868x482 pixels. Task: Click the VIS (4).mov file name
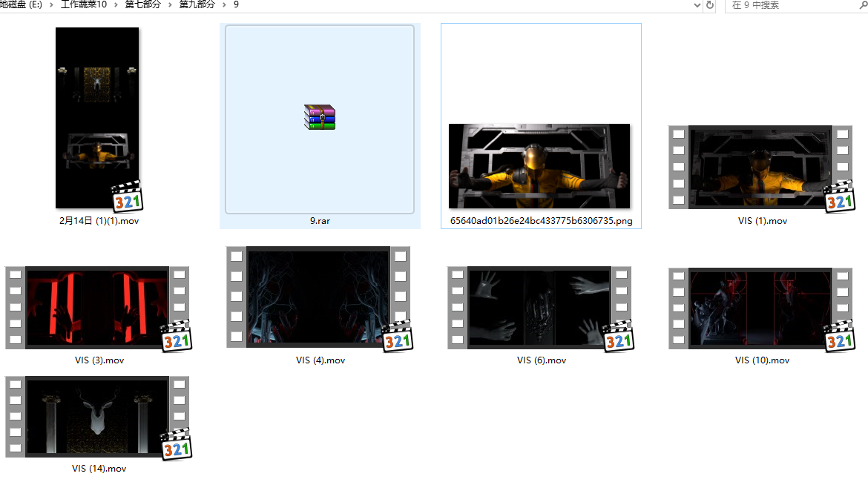pos(320,360)
